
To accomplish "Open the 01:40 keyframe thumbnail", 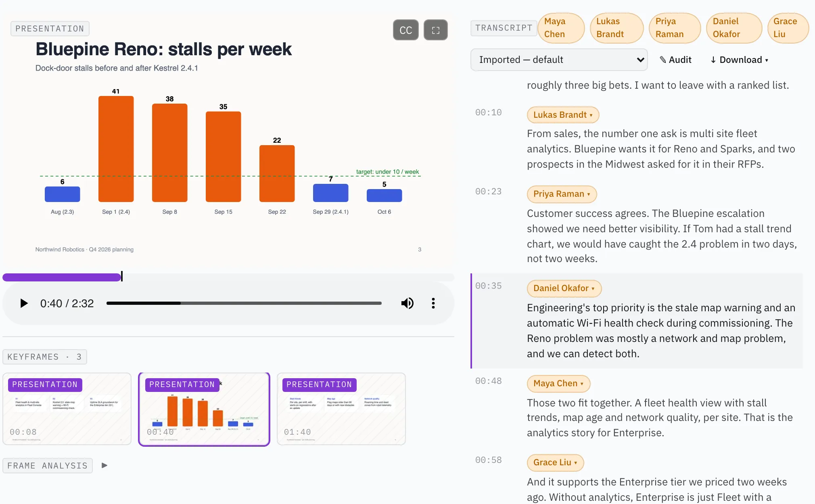I will pos(341,409).
